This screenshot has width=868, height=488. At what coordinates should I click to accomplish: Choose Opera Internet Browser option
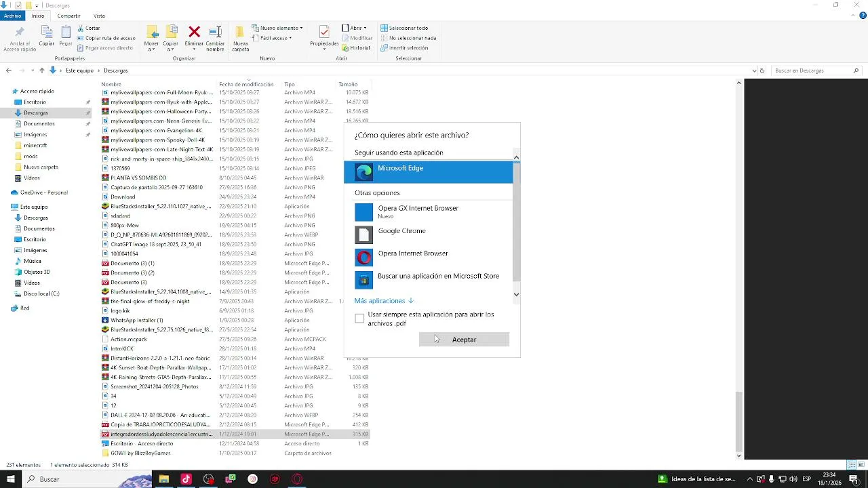428,257
